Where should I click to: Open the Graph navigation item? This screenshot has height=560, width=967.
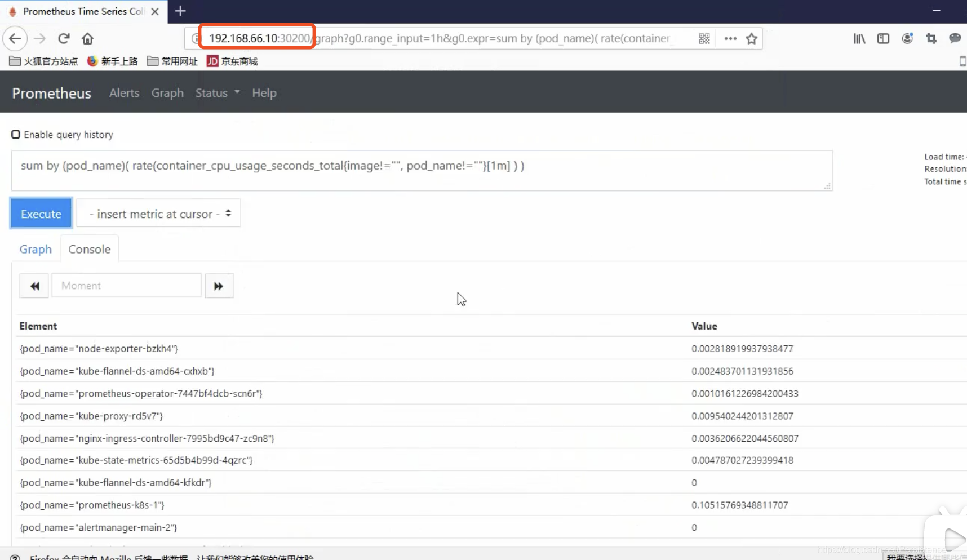coord(167,93)
